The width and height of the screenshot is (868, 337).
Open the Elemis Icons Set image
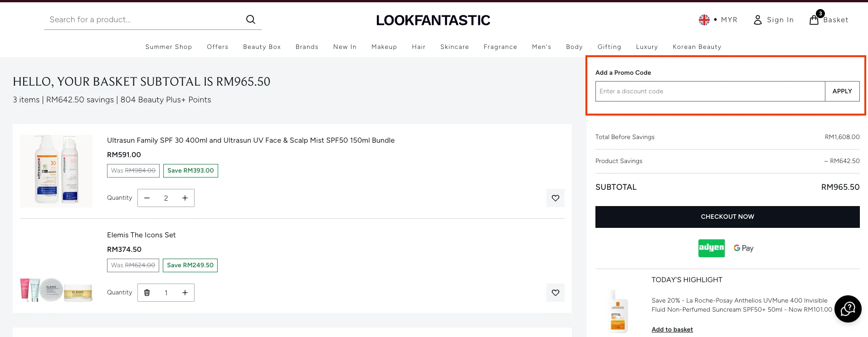point(56,290)
